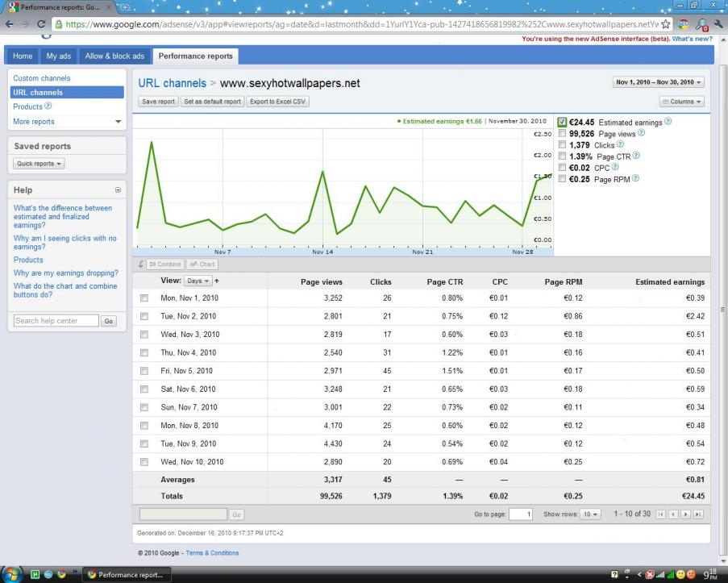Tick the Clicks metric checkbox
The image size is (728, 583).
point(563,144)
